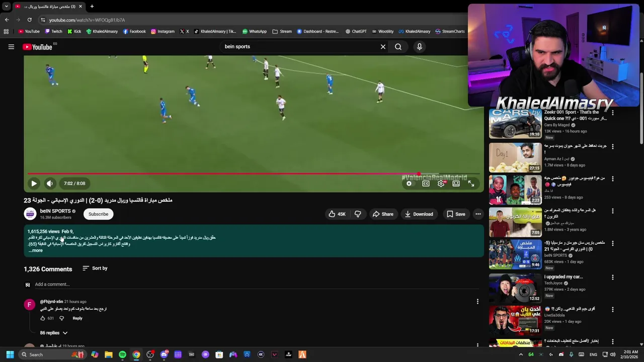Open beIN SPORTS 9:46 highlights thumbnail
Viewport: 644px width, 362px height.
[x=515, y=254]
